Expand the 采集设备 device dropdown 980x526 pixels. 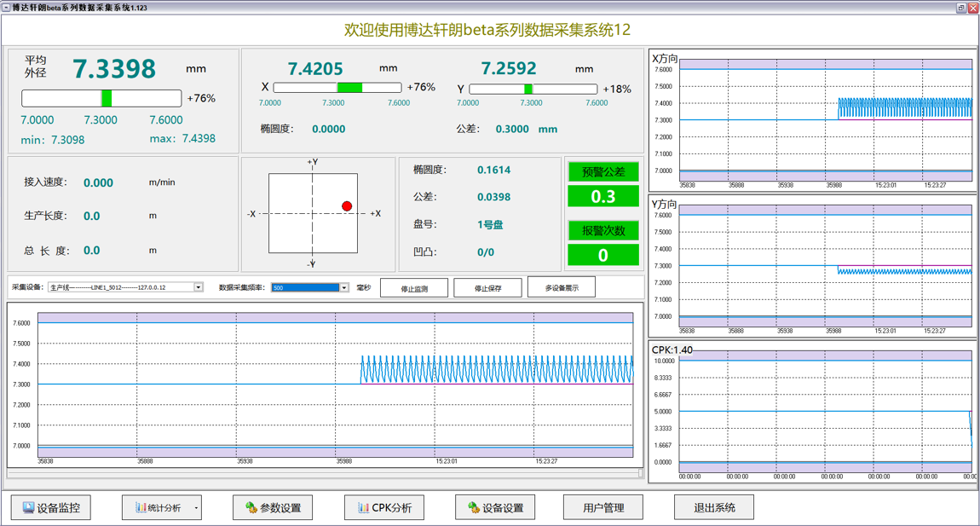[x=198, y=288]
